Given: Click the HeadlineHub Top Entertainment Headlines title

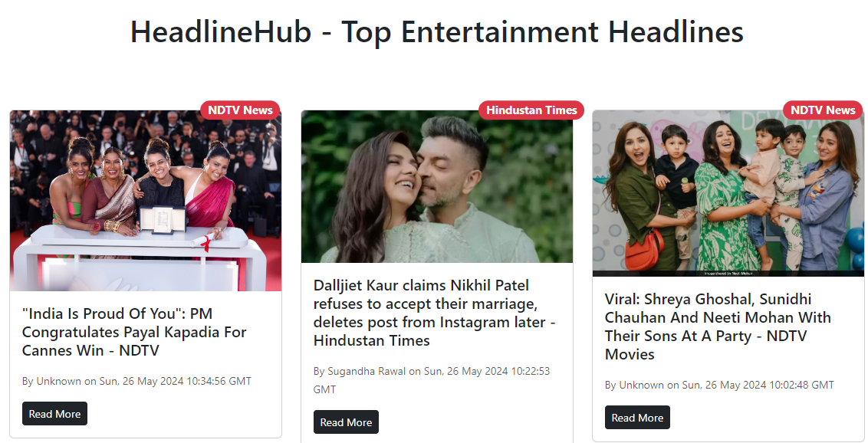Looking at the screenshot, I should point(437,31).
